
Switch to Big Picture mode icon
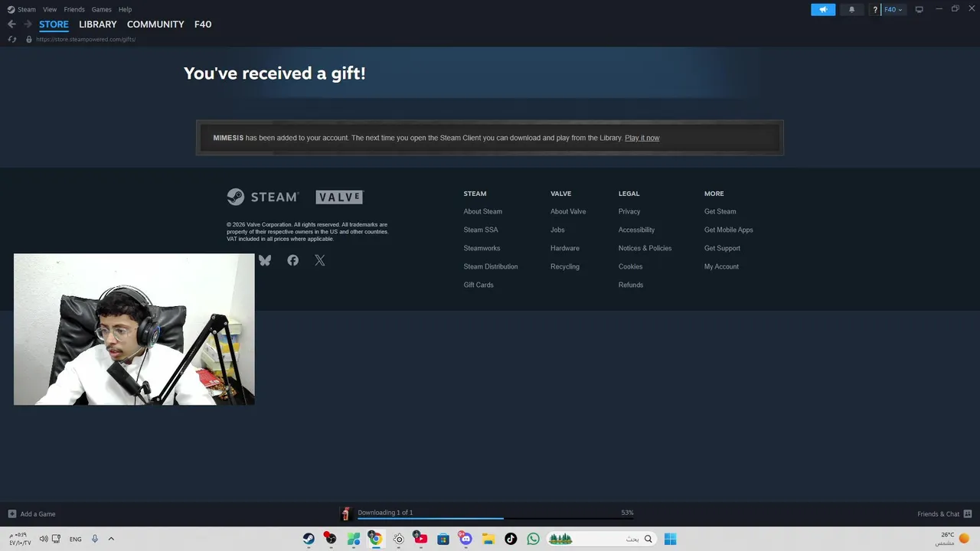(x=919, y=9)
